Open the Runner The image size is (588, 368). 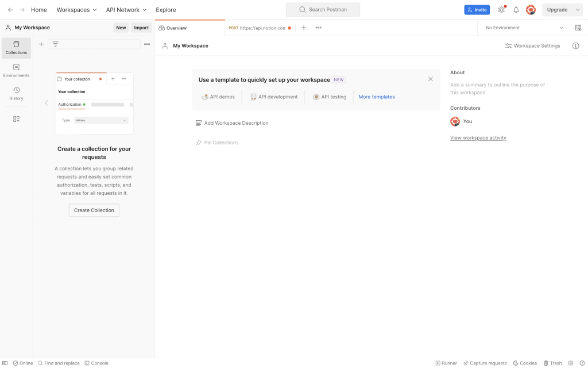[446, 363]
